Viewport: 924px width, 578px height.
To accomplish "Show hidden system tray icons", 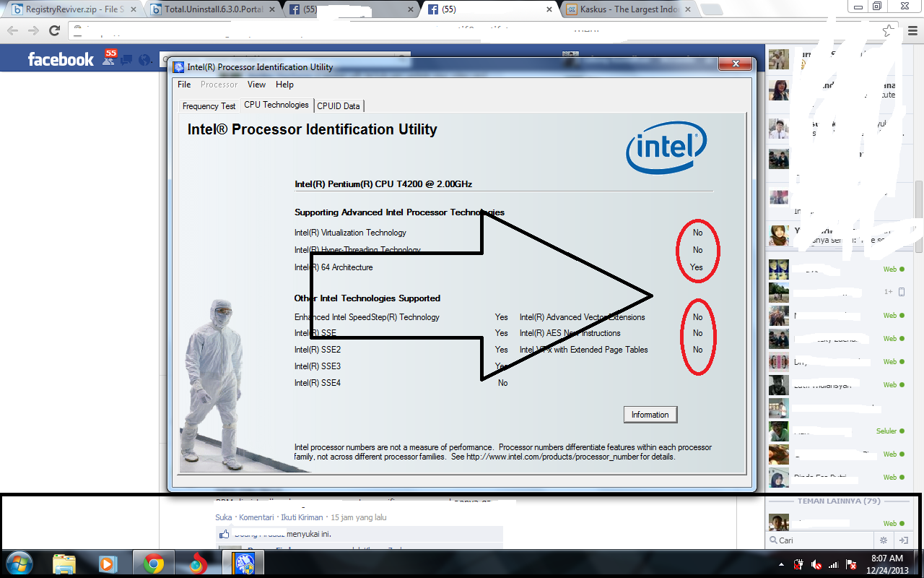I will click(x=782, y=564).
